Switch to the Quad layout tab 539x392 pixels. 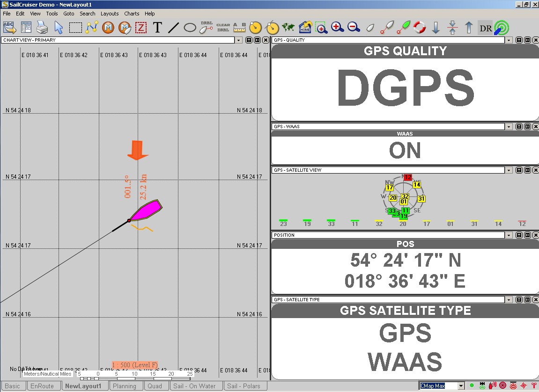pos(155,386)
